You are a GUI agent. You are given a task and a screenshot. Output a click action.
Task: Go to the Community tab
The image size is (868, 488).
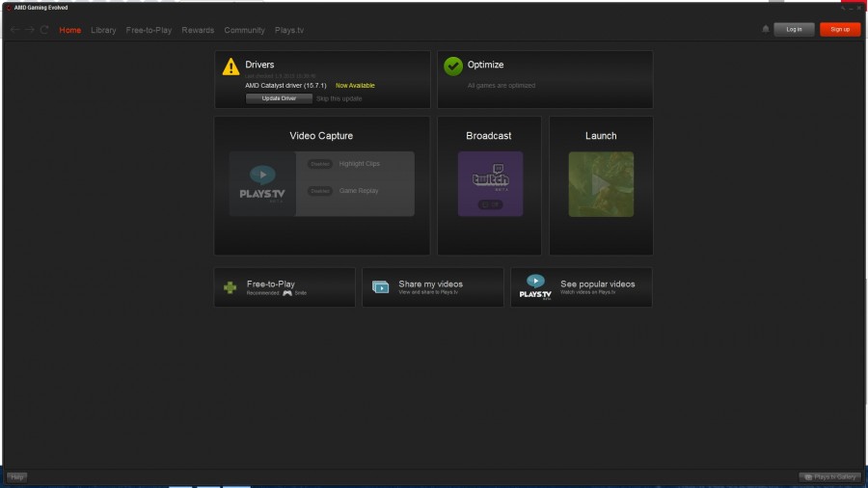[244, 30]
